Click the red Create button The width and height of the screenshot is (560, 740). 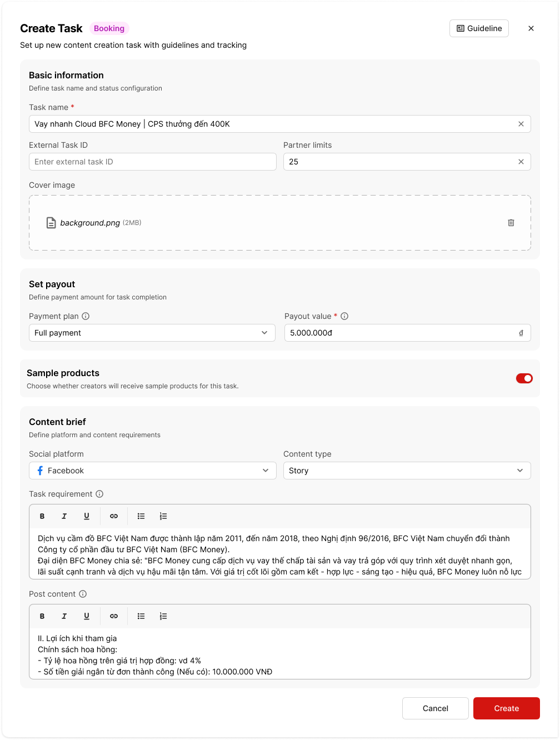(x=506, y=708)
